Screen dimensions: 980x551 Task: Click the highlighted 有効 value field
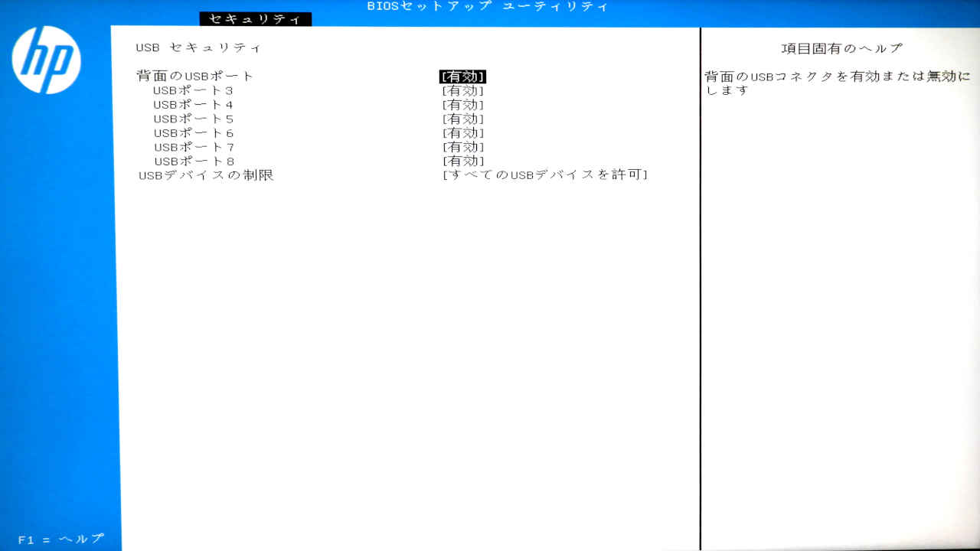pos(462,75)
